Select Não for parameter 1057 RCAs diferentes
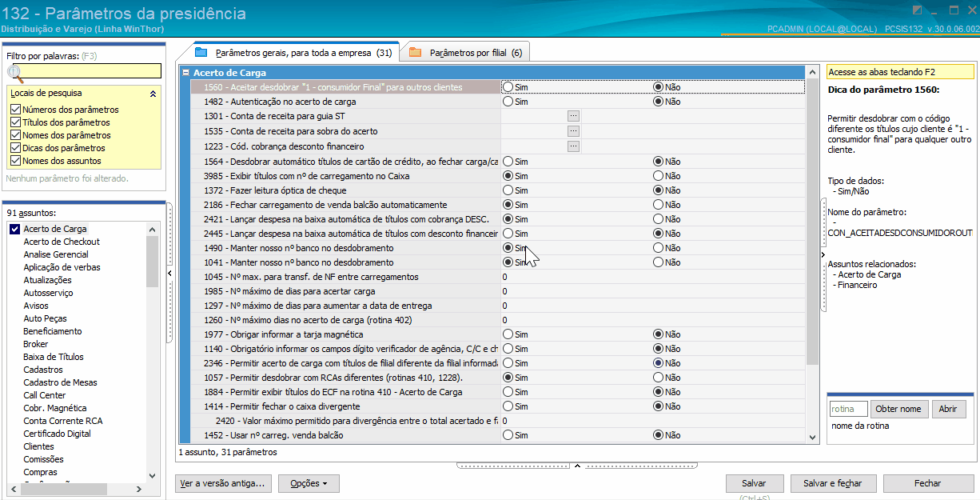Screen dimensions: 980x500 659,378
